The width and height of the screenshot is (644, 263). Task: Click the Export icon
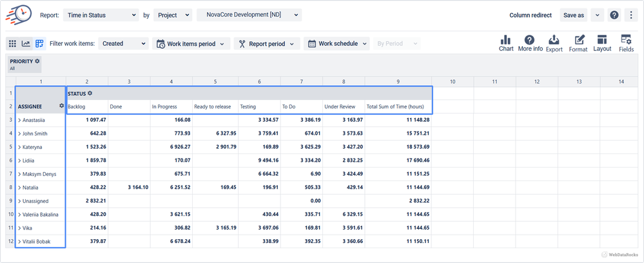coord(554,43)
